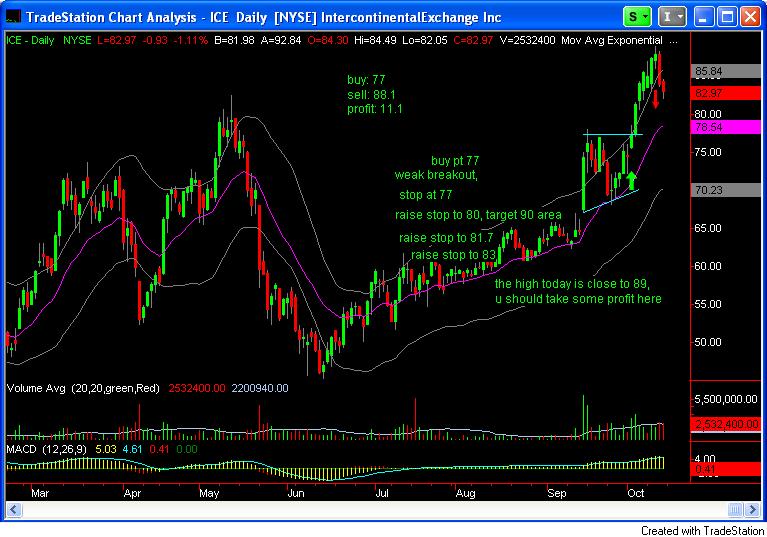Click the 70.23 gray price marker
Viewport: 767px width, 537px height.
[726, 190]
